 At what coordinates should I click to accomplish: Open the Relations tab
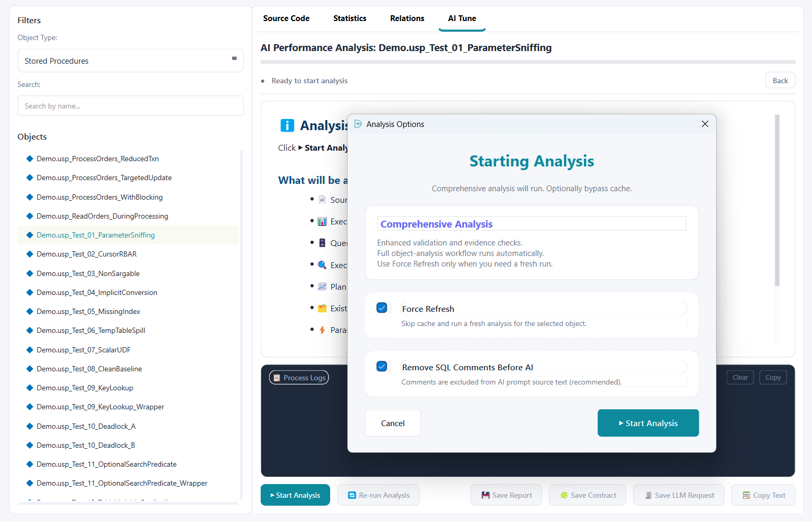(407, 18)
